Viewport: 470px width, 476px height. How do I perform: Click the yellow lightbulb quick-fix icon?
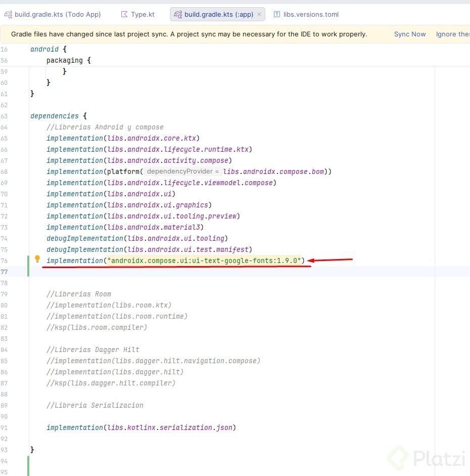pyautogui.click(x=37, y=259)
